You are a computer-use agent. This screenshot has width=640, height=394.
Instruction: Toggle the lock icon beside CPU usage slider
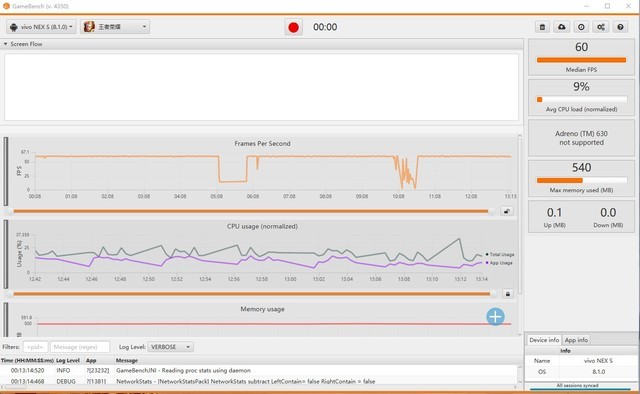pyautogui.click(x=507, y=294)
